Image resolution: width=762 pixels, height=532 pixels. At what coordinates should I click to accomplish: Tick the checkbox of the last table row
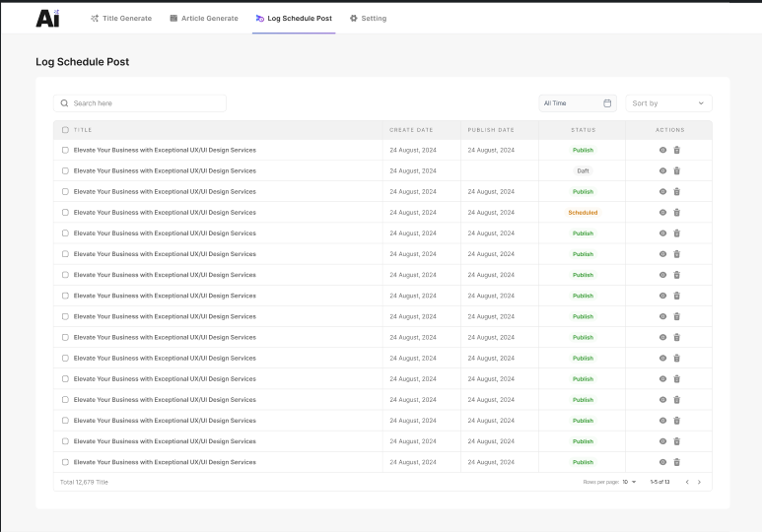pyautogui.click(x=65, y=462)
